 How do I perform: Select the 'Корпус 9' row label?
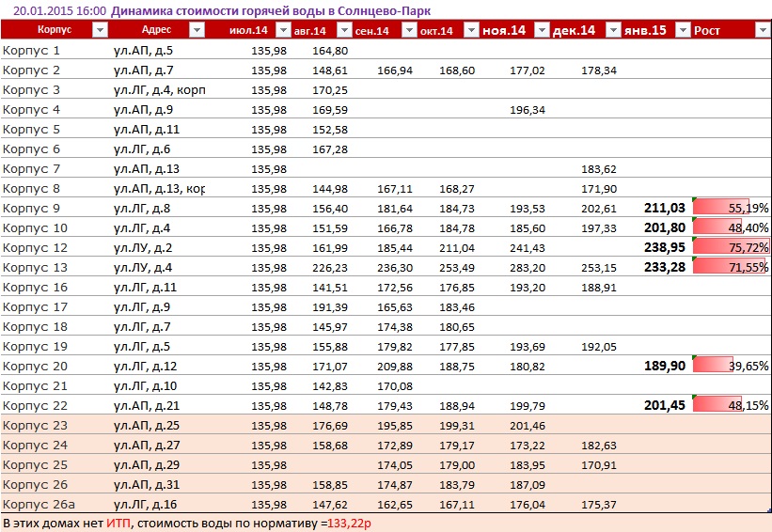point(31,208)
